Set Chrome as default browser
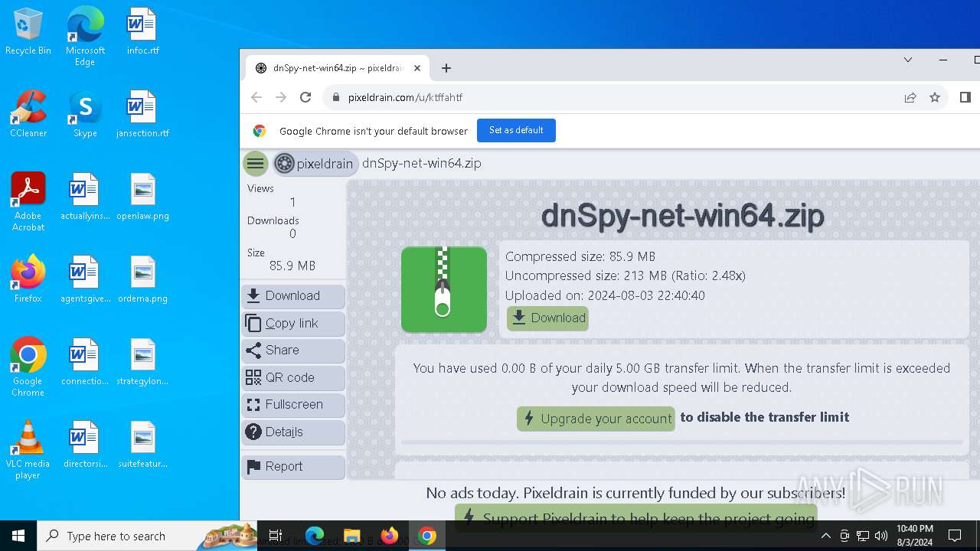The image size is (980, 551). 516,130
